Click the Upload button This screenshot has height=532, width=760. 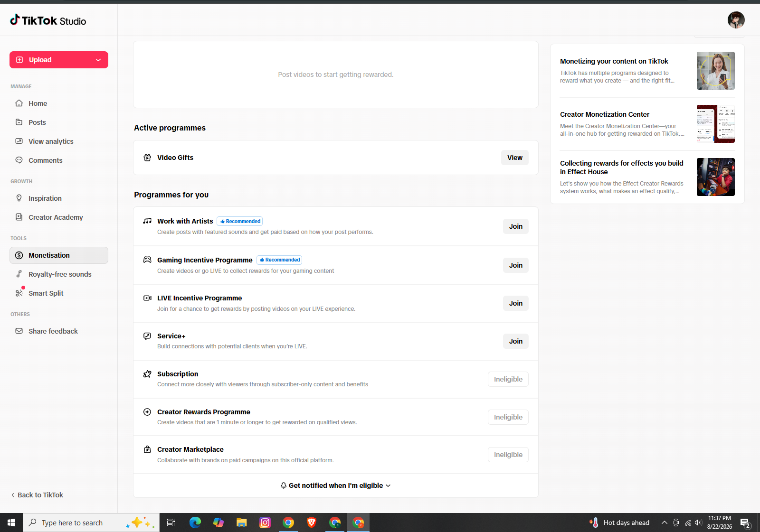[x=59, y=60]
